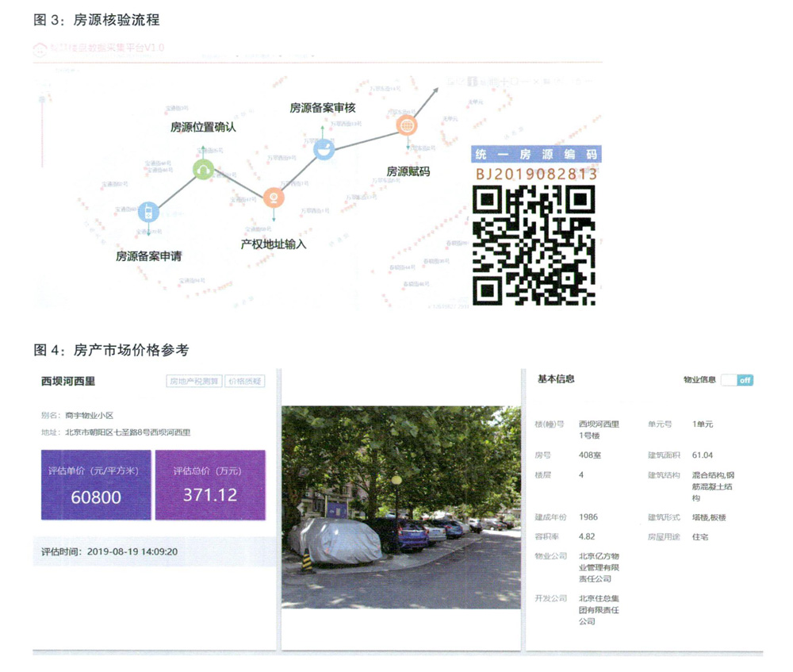Screen dimensions: 793x672
Task: Click the 评估单价 60800 card
Action: (96, 485)
